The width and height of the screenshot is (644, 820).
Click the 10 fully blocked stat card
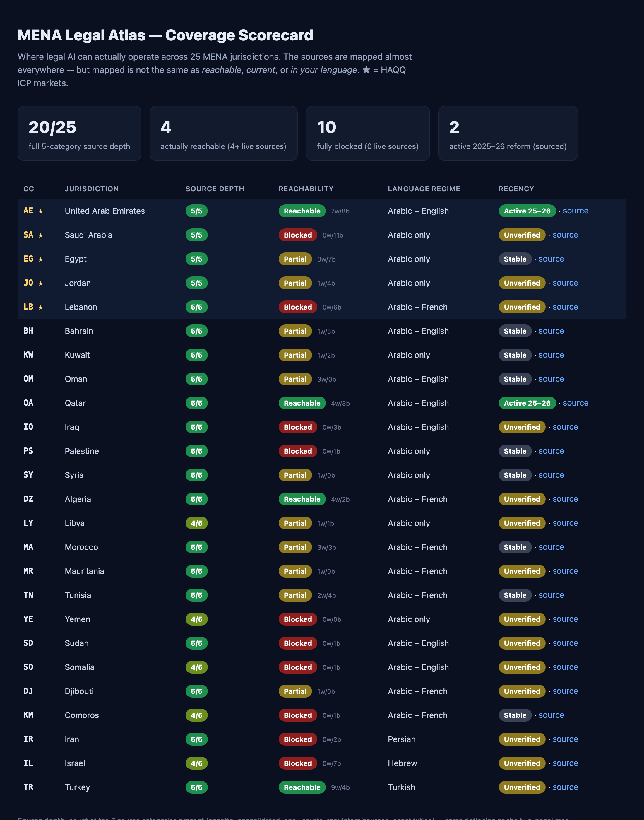coord(368,133)
